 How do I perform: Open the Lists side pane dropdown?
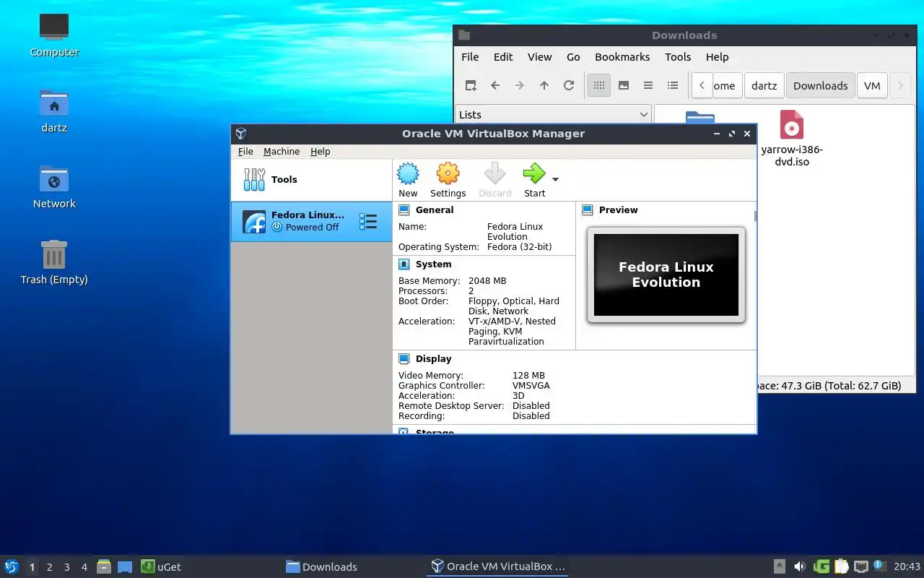554,115
